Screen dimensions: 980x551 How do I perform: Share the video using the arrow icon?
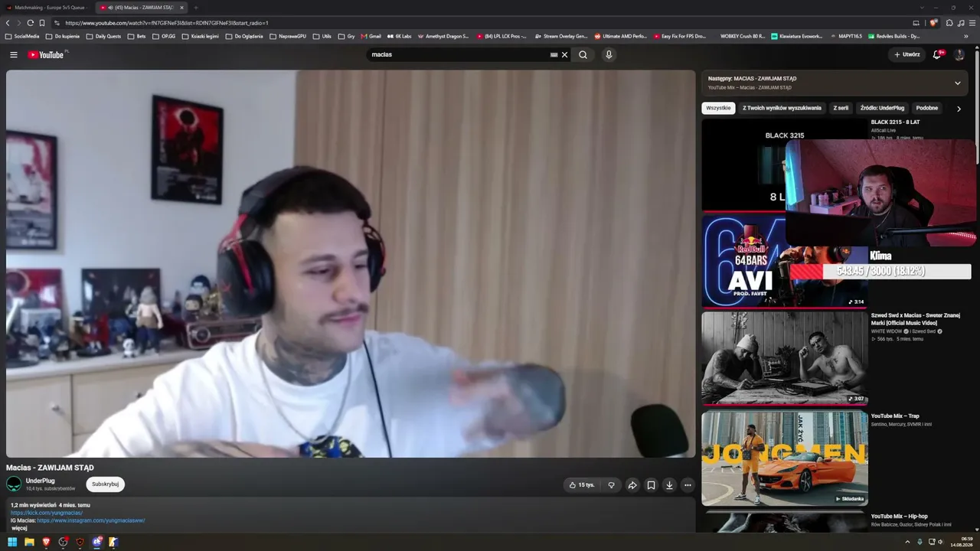pyautogui.click(x=632, y=484)
